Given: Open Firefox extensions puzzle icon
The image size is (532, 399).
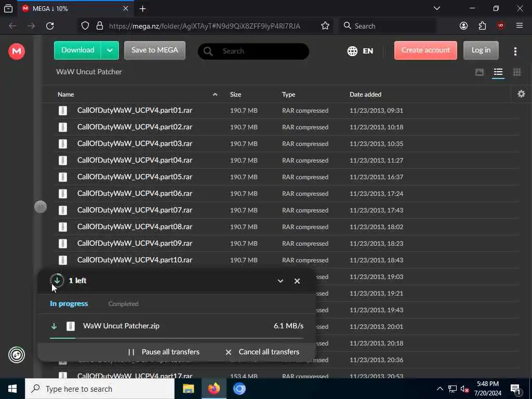Looking at the screenshot, I should 482,26.
